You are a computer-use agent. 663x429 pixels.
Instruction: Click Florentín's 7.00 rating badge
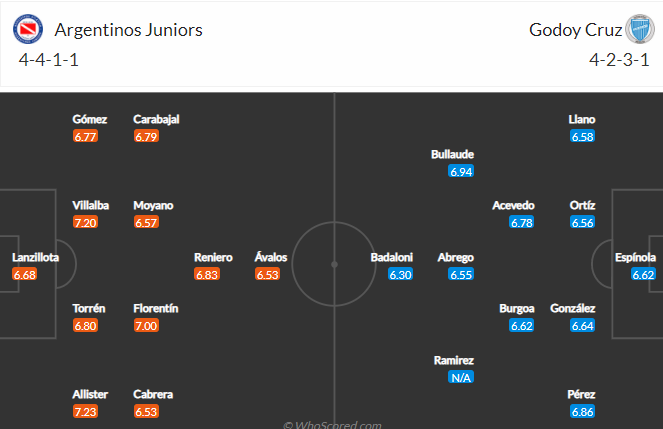click(x=146, y=326)
